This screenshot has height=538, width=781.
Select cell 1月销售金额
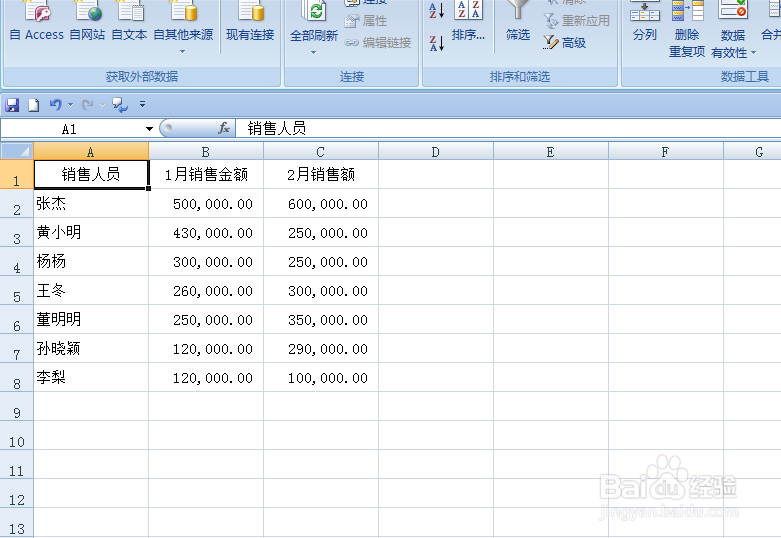[x=206, y=174]
